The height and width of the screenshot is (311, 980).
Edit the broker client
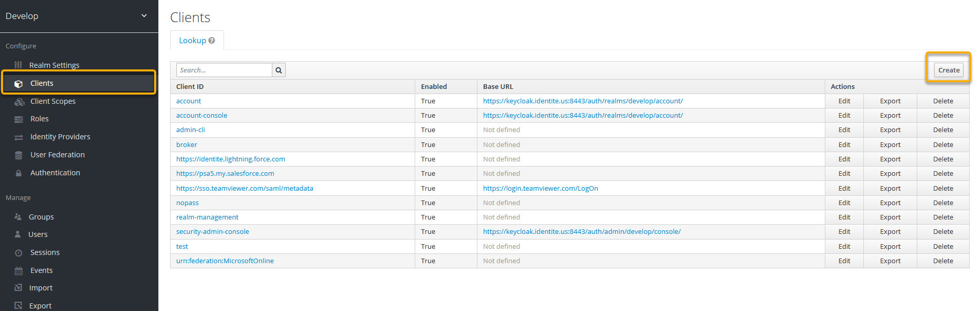click(844, 145)
